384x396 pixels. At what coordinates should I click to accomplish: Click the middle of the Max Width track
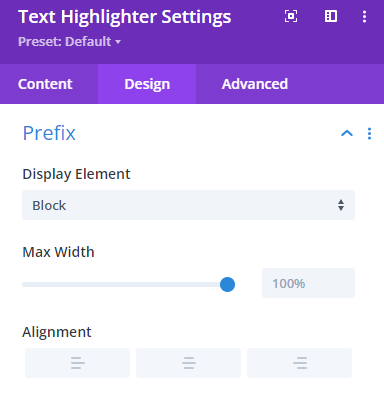125,284
